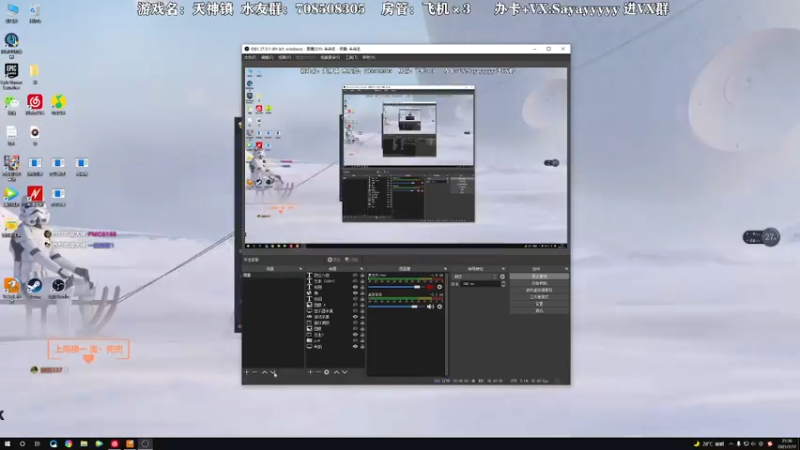The width and height of the screenshot is (800, 450).
Task: Unmute the microphone with the red speaker icon
Action: (430, 287)
